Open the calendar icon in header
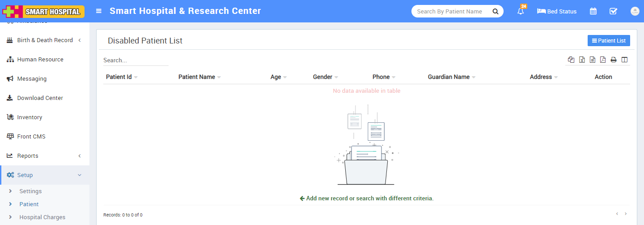Screen dimensions: 644x225 point(593,12)
